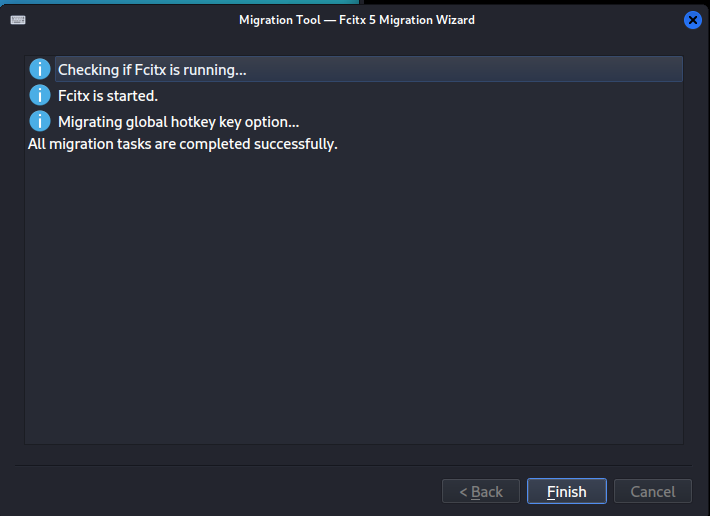Screen dimensions: 710x516
Task: Click info icon beside "Fcitx is started"
Action: [40, 95]
